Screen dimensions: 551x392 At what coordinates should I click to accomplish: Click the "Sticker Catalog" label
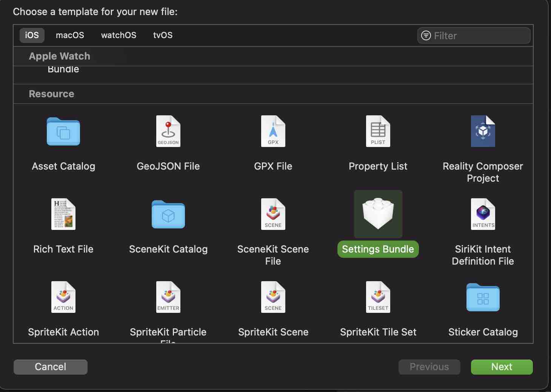point(483,332)
